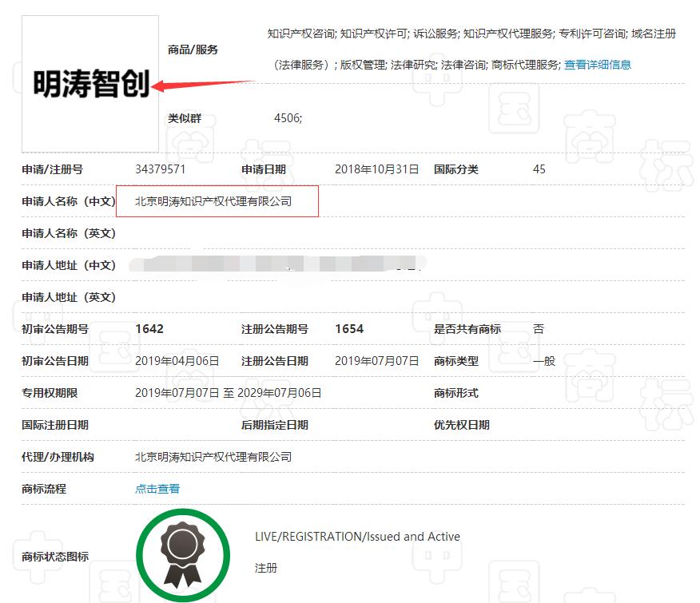700x603 pixels.
Task: Click the 优先权日期 label
Action: pos(462,425)
